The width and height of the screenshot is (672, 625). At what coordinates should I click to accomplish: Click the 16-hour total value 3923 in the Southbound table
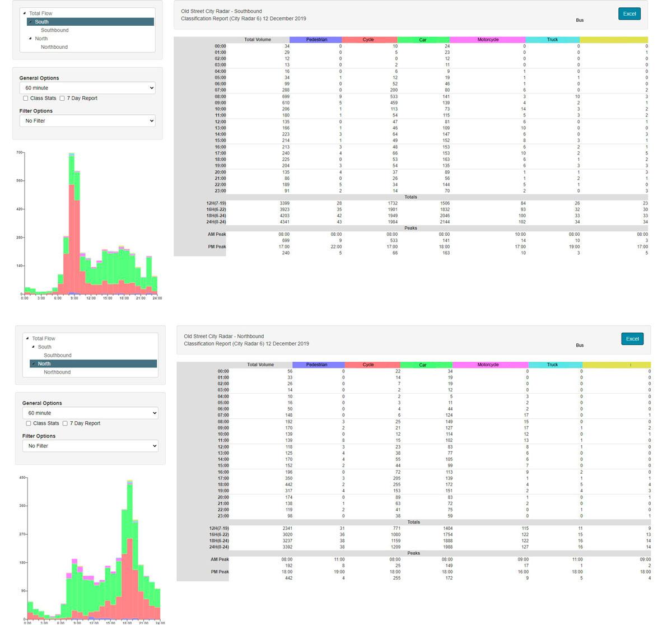point(284,209)
